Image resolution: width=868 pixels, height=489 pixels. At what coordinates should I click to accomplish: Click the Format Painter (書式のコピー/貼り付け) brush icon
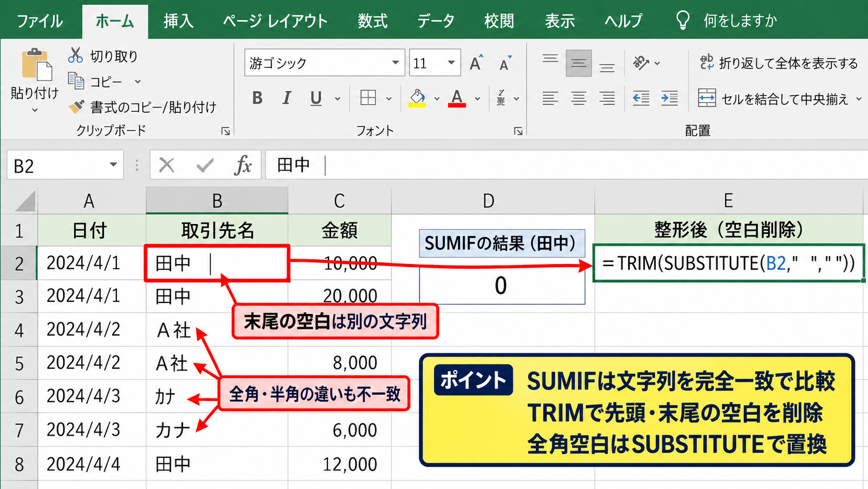pos(76,107)
